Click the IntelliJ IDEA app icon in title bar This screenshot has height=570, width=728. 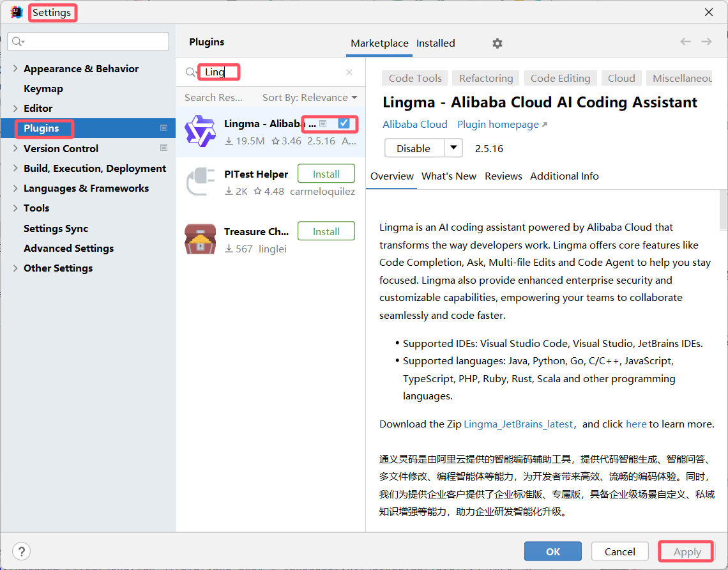(x=17, y=12)
